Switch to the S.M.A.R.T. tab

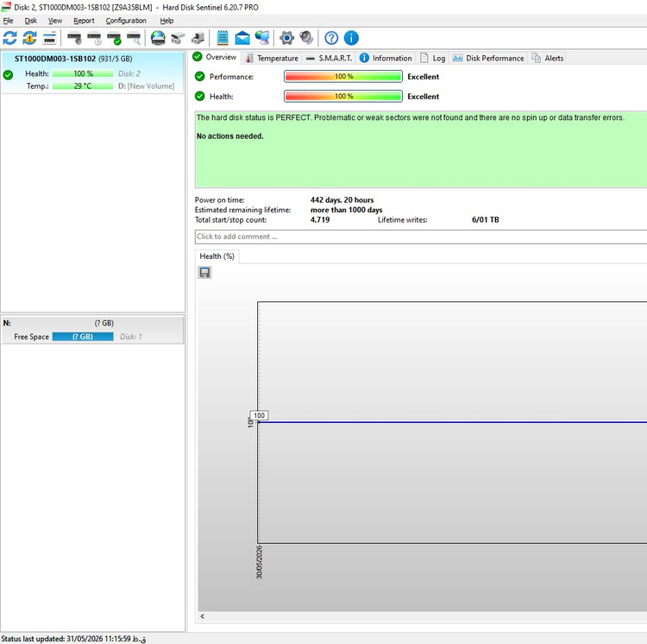pos(330,58)
